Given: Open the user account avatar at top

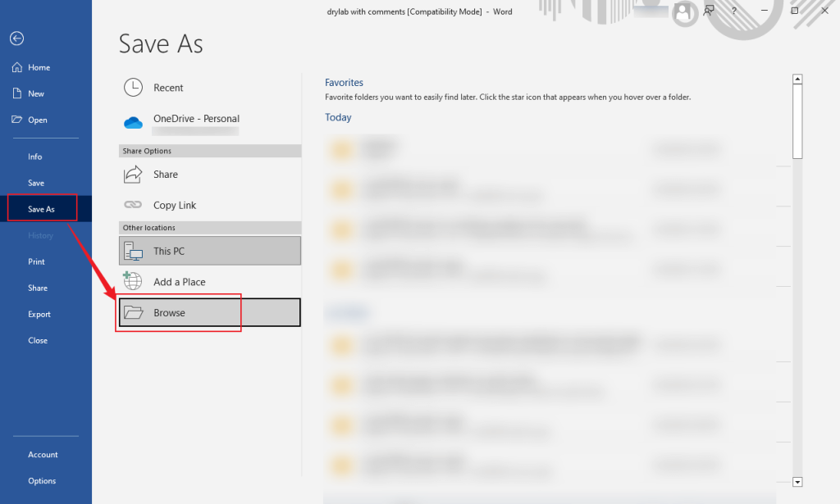Looking at the screenshot, I should click(x=684, y=14).
